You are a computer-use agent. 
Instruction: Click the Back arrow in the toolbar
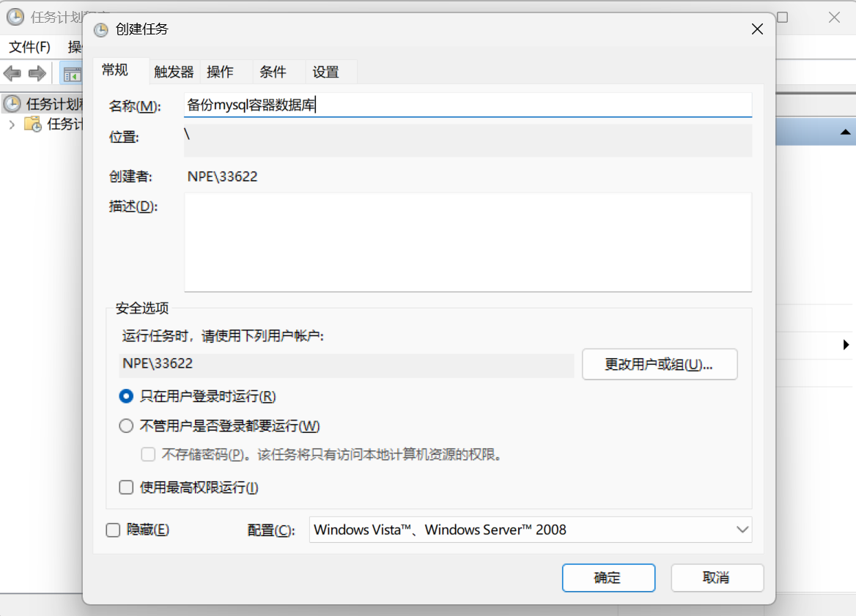pos(12,73)
